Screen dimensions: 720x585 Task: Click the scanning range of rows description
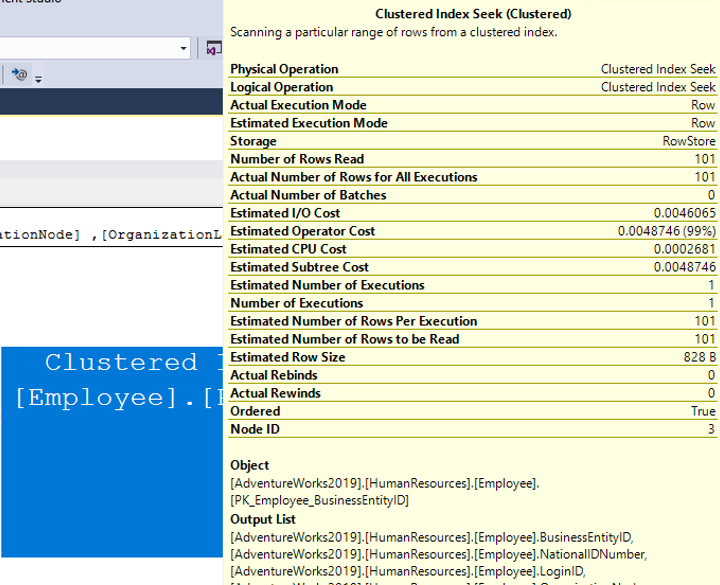(x=394, y=32)
